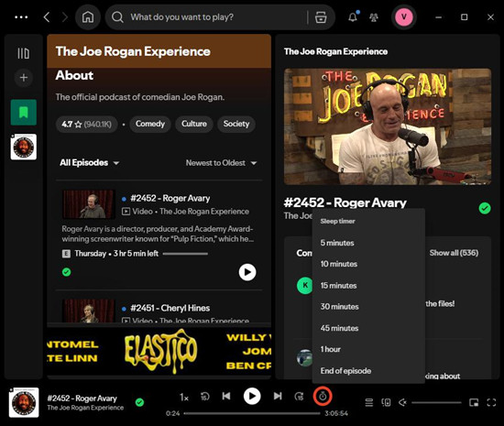Unmute with the volume speaker icon
Viewport: 504px width, 426px height.
(402, 402)
